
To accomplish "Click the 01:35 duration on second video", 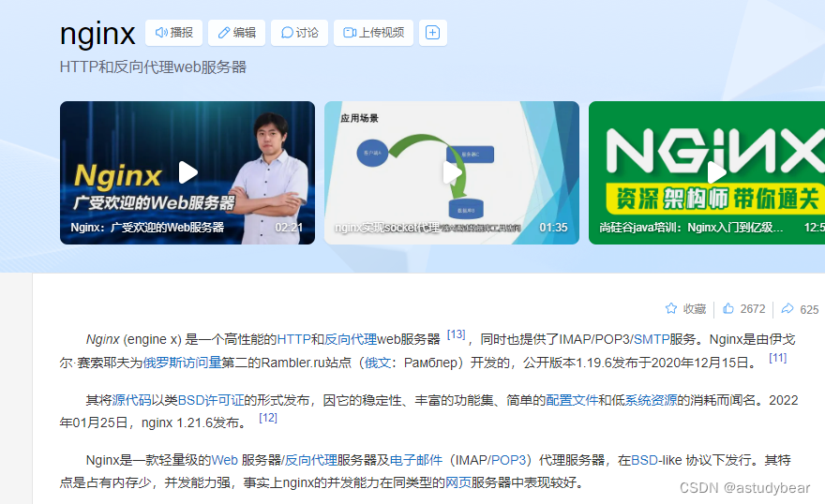I will (553, 228).
